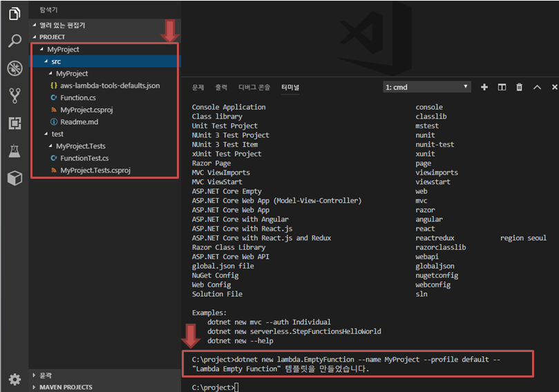559x392 pixels.
Task: Select the RSS-style icon beside MyProject.csproj
Action: 54,110
